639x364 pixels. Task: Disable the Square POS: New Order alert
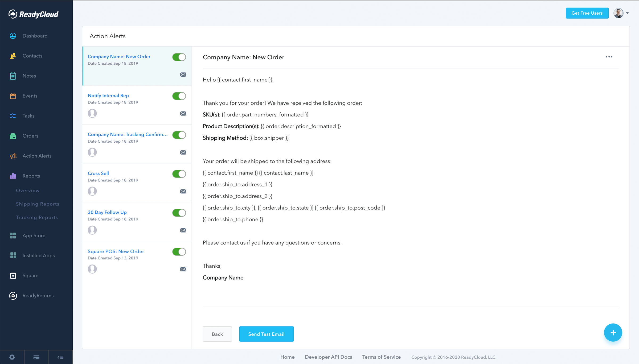(179, 252)
